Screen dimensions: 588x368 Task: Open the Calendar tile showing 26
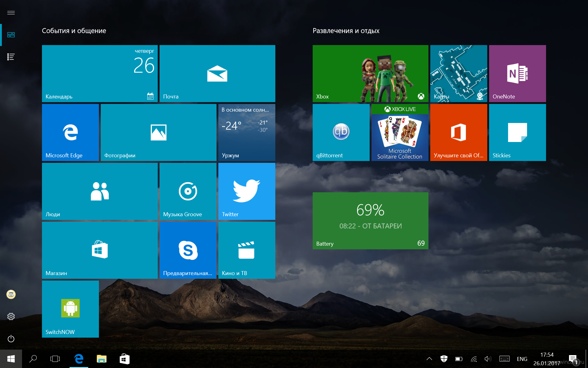tap(100, 74)
